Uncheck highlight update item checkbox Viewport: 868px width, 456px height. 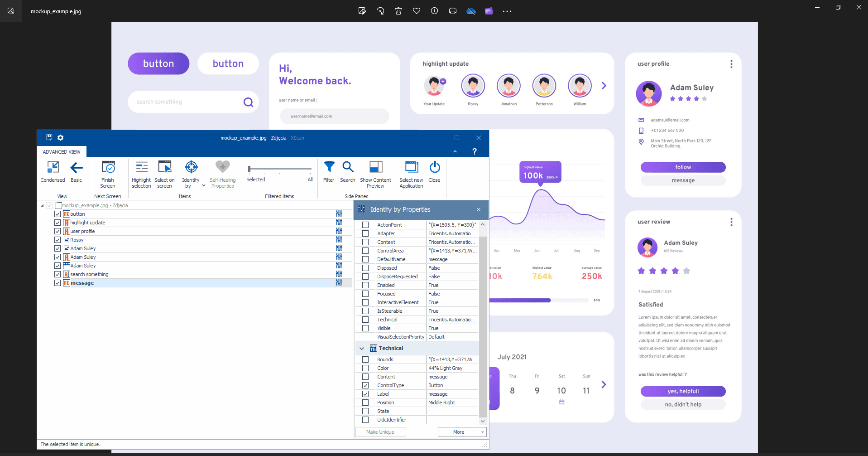tap(58, 223)
